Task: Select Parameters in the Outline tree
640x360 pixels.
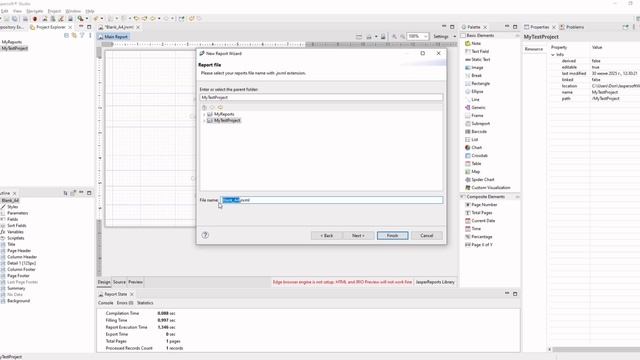Action: tap(18, 213)
